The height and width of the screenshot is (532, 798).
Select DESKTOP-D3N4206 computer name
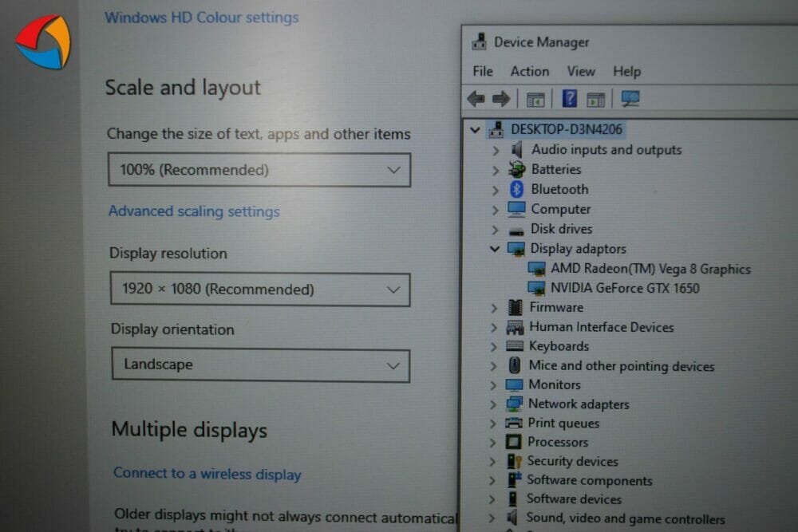coord(567,129)
